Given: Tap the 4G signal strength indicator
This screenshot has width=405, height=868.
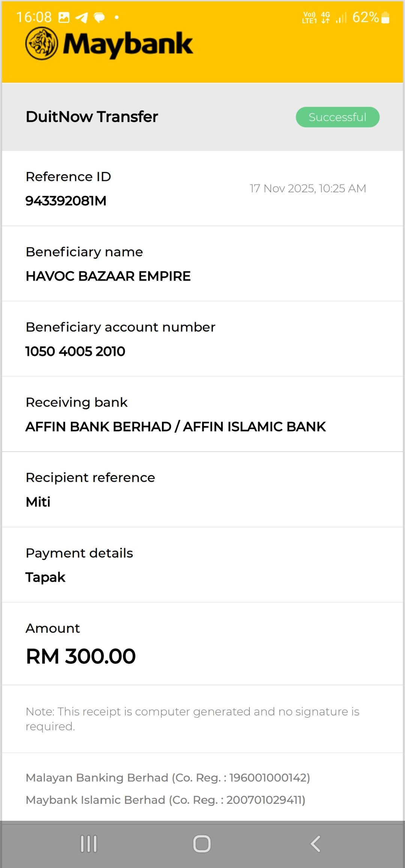Looking at the screenshot, I should [x=341, y=18].
